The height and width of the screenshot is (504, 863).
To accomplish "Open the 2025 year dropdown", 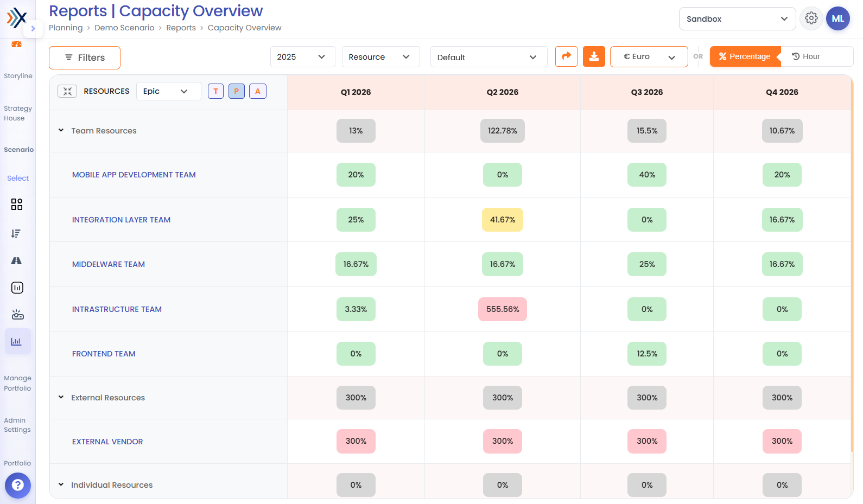I will [302, 57].
